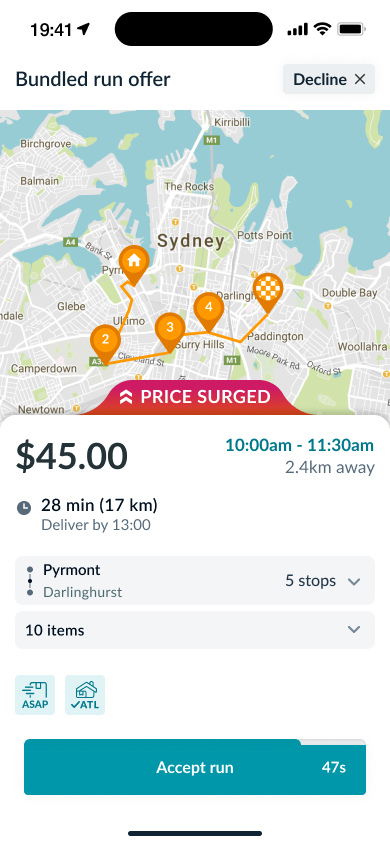The image size is (390, 844).
Task: Tap the Sydney label on the map
Action: 191,241
